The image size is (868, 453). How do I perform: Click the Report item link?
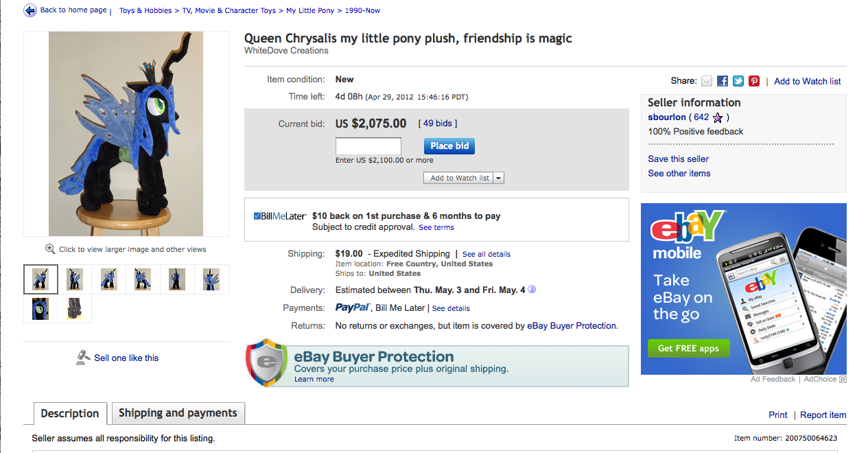(x=823, y=415)
